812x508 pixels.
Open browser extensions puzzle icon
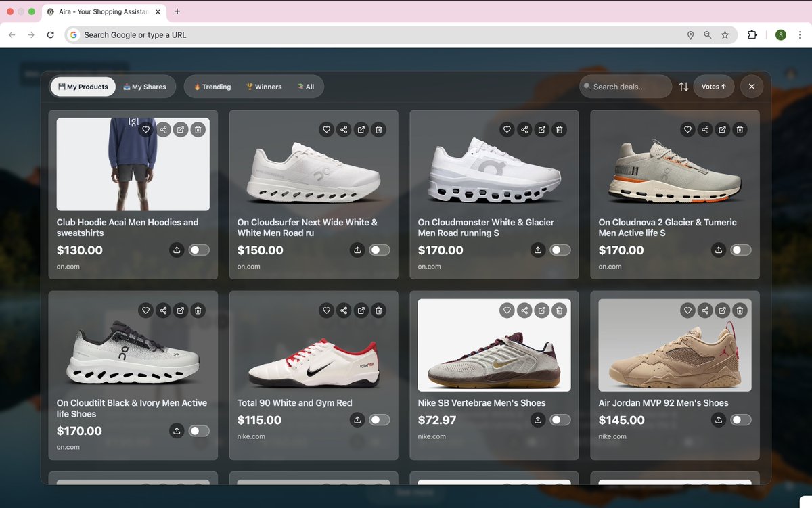point(752,35)
